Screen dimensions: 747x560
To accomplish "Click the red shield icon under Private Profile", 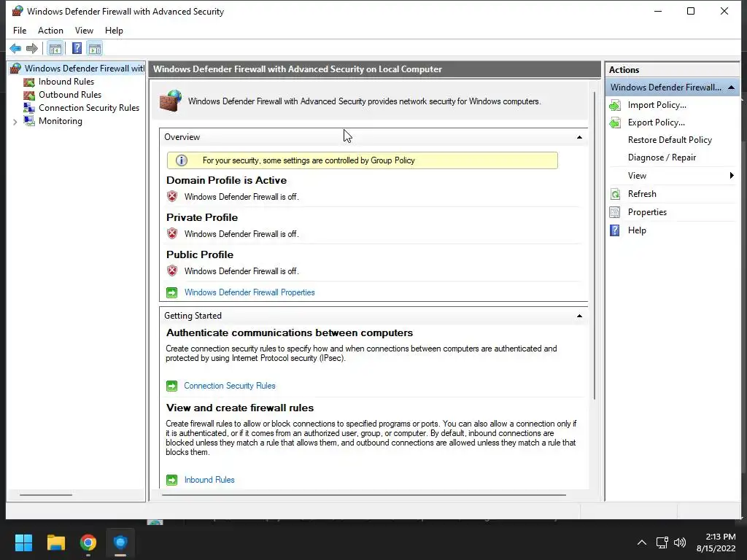I will pyautogui.click(x=172, y=233).
